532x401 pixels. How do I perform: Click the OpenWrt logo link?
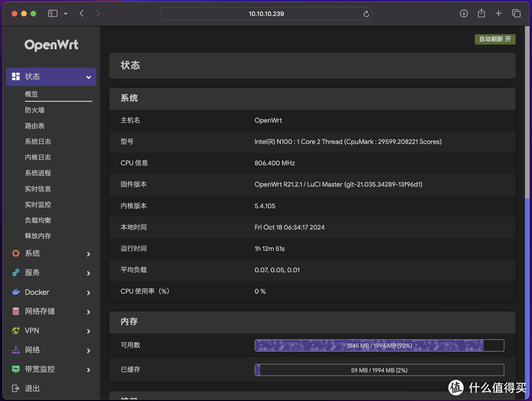click(51, 45)
